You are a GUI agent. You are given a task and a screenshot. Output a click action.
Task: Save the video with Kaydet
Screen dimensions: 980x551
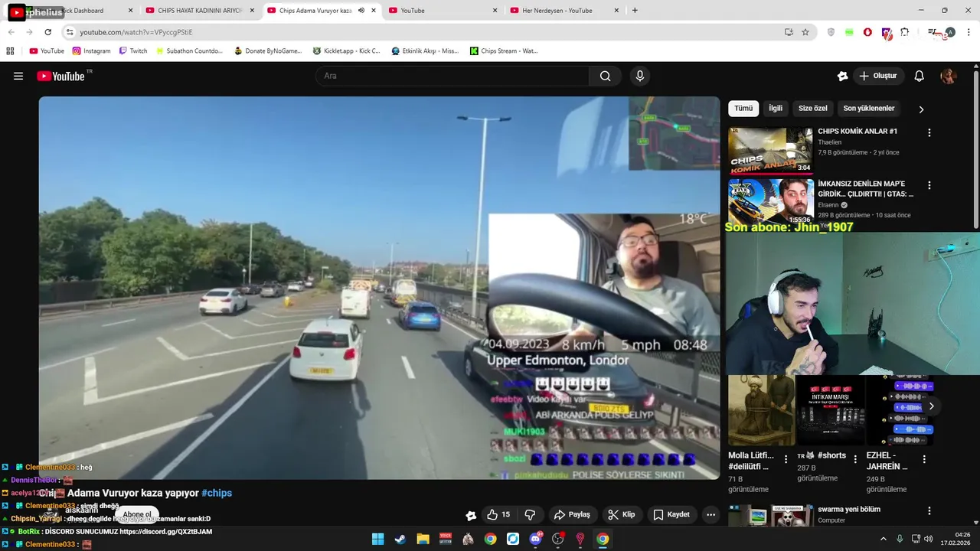coord(671,514)
